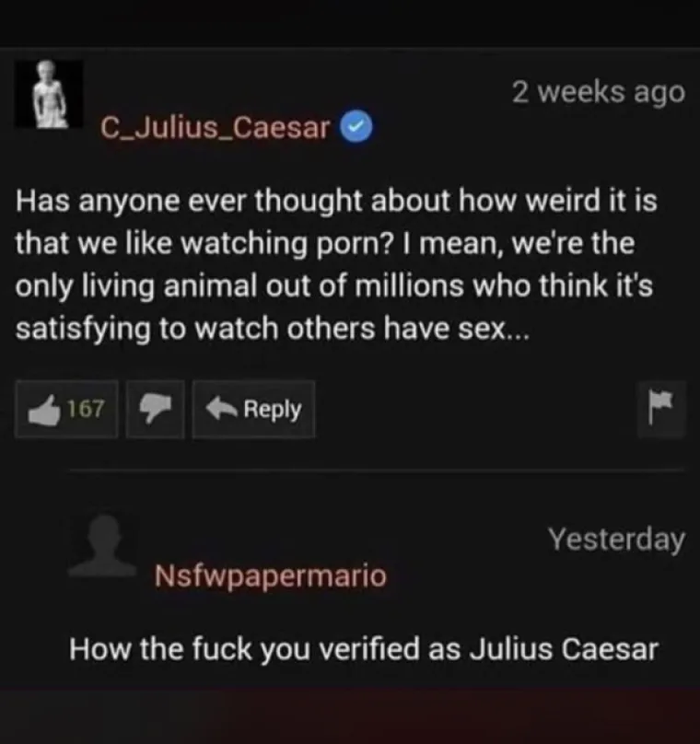Screen dimensions: 700x744
Task: Click the "Yesterday" timestamp on the reply
Action: click(x=616, y=540)
